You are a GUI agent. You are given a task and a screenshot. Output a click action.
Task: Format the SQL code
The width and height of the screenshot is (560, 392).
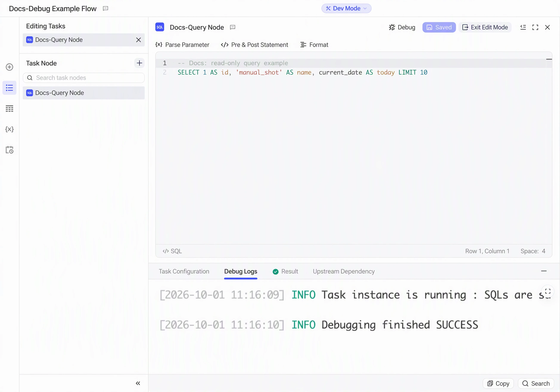[314, 45]
